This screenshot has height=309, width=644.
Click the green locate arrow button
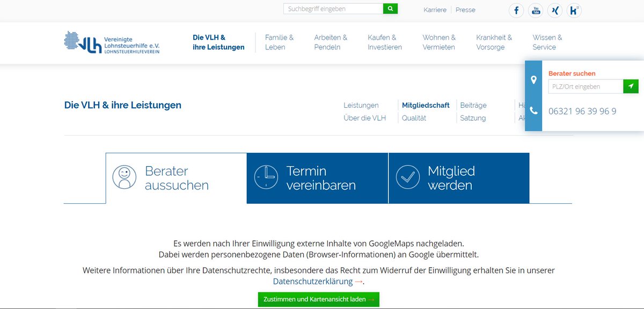tap(631, 86)
